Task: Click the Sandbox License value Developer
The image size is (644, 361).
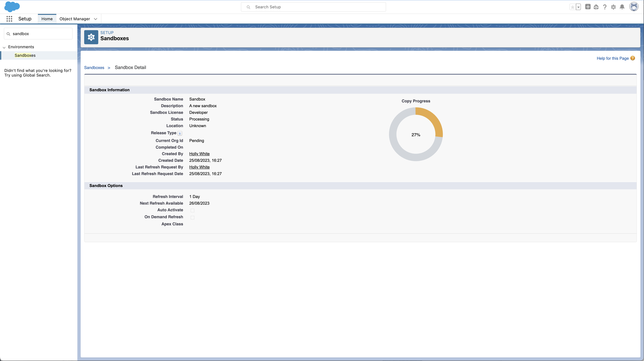Action: coord(198,112)
